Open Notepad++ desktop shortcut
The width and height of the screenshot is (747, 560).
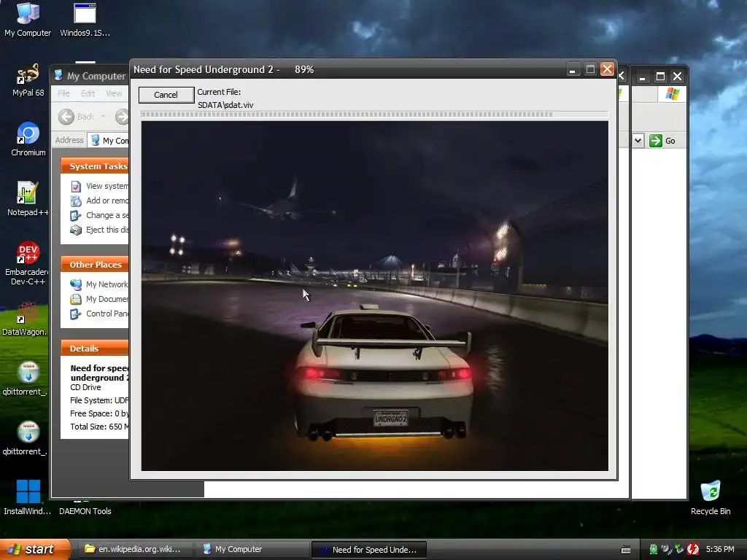(x=27, y=199)
